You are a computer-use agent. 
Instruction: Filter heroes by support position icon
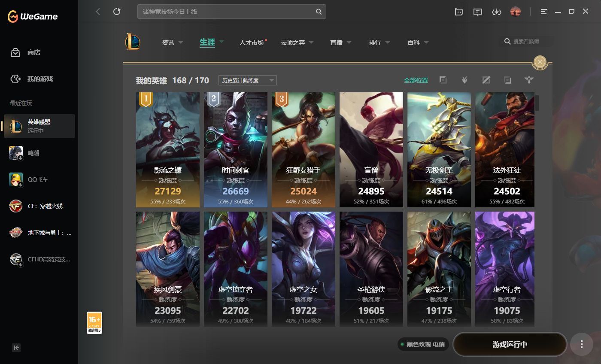(x=529, y=80)
